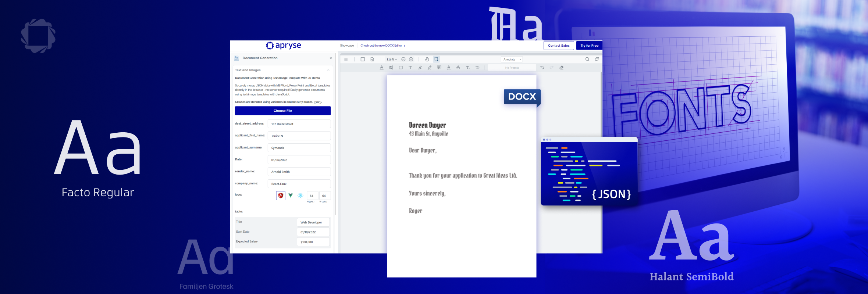Click the sender_name field with Arnold Smith
The height and width of the screenshot is (294, 868).
299,172
